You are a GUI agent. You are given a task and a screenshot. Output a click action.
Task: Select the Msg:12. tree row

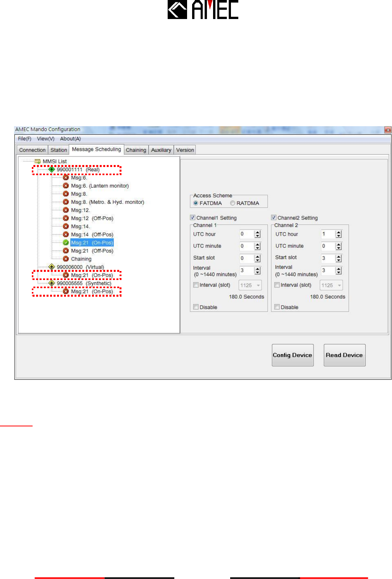click(80, 210)
